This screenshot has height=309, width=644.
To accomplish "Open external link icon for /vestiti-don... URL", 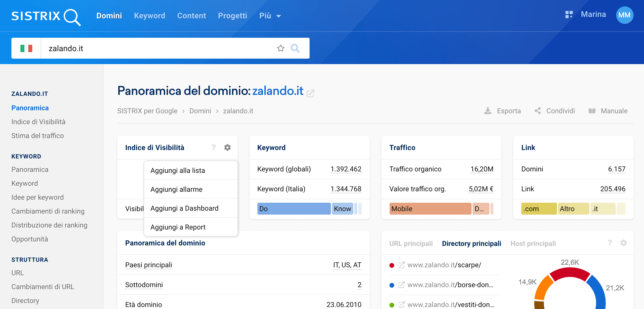I will [401, 305].
